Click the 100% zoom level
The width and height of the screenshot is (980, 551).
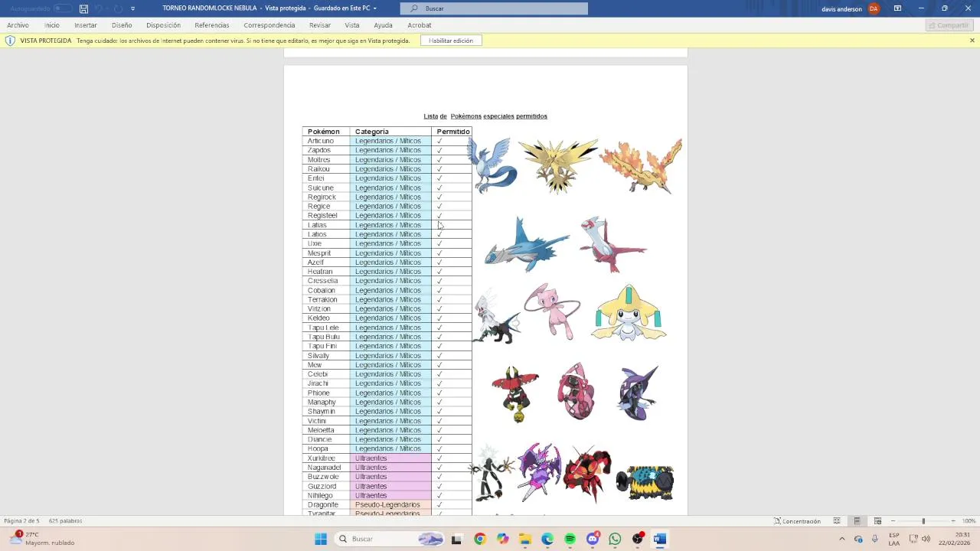[969, 521]
